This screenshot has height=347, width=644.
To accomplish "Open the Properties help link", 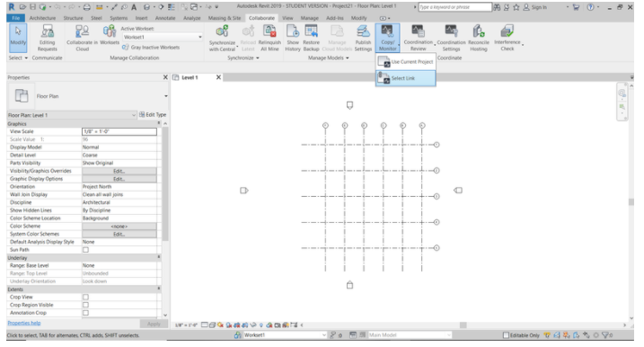I will point(24,323).
